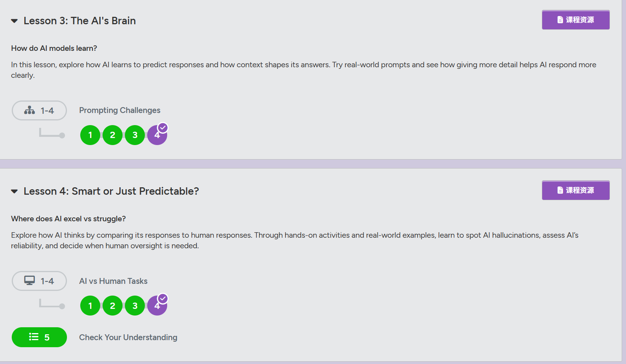Click the AI vs Human Tasks label

pos(113,281)
